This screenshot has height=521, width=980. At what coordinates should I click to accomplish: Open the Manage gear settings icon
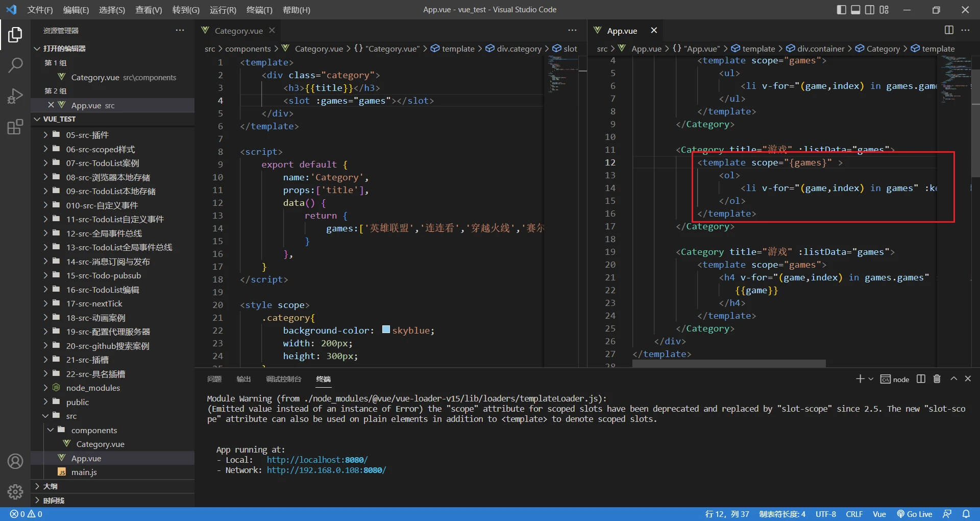(15, 491)
